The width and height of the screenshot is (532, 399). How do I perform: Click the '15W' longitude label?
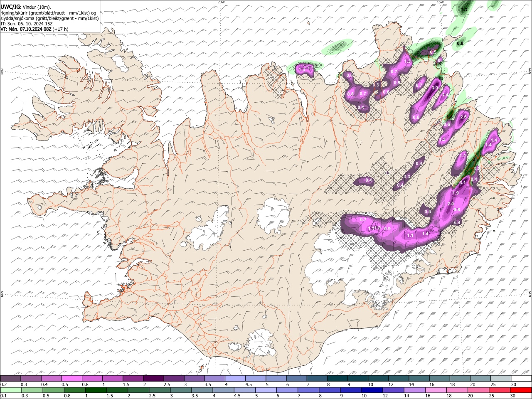tap(440, 2)
